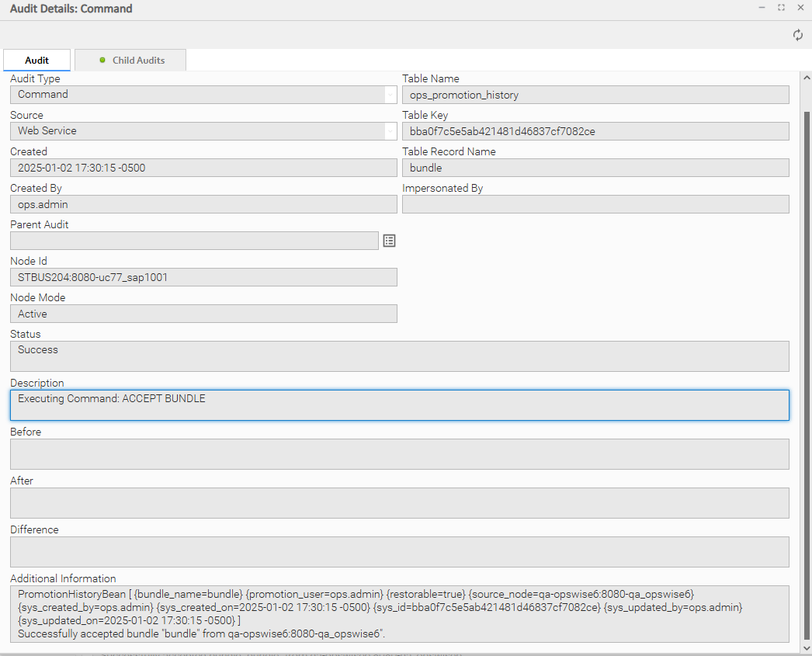The height and width of the screenshot is (656, 812).
Task: Click inside the Description text area
Action: [x=399, y=405]
